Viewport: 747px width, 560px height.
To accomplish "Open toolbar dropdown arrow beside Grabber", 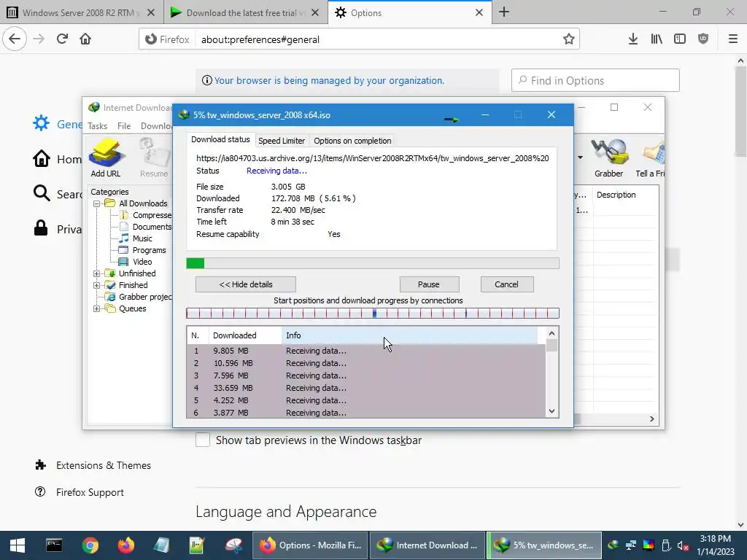I will coord(580,157).
